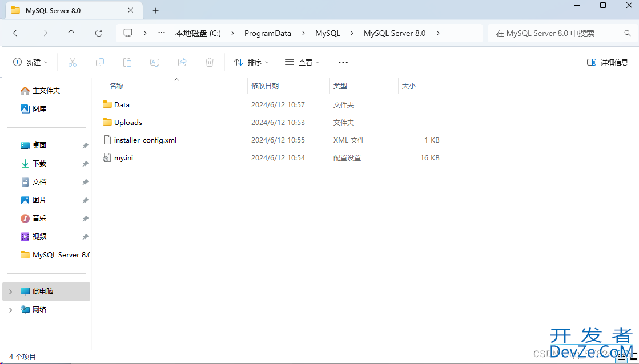
Task: Expand chevron after MySQL in path
Action: [x=352, y=33]
